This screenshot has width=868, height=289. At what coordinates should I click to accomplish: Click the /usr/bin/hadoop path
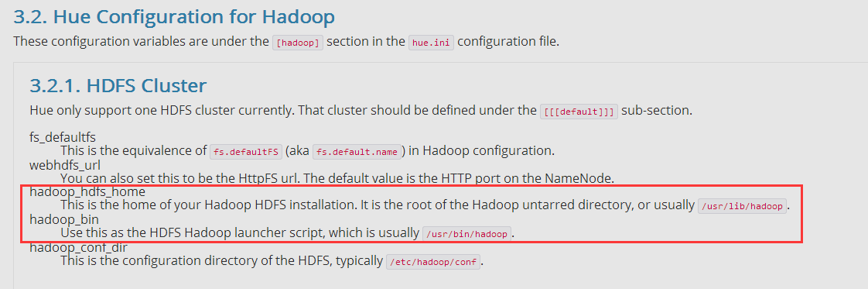[466, 234]
